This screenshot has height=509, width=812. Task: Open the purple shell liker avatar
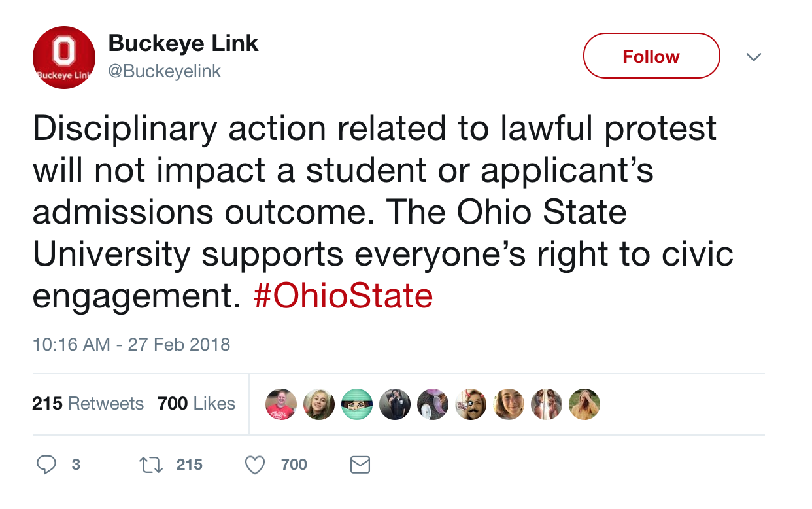[x=433, y=404]
